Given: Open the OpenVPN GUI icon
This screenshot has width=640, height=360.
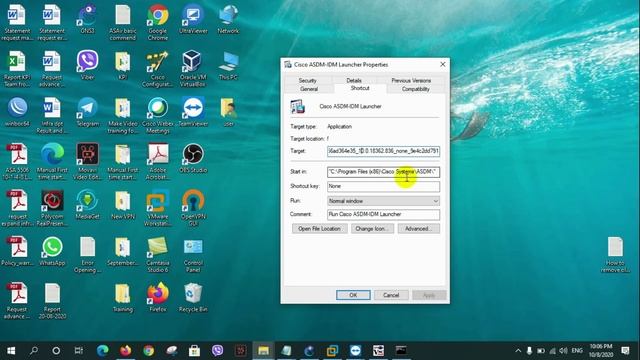Looking at the screenshot, I should click(193, 208).
